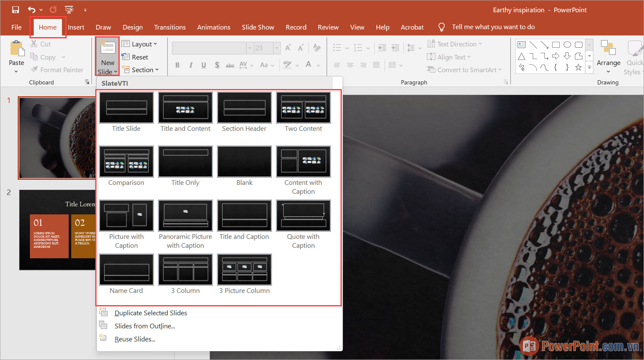This screenshot has width=644, height=360.
Task: Center align text
Action: 350,65
